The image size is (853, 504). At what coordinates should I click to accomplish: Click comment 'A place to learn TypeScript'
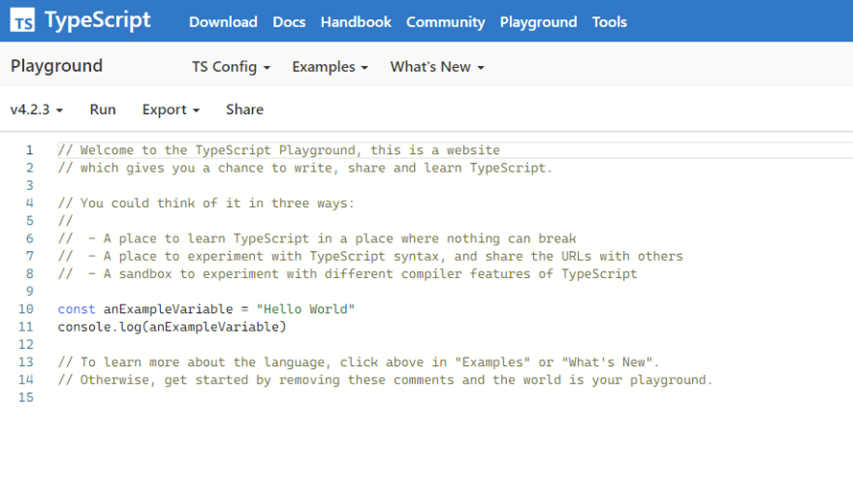317,238
